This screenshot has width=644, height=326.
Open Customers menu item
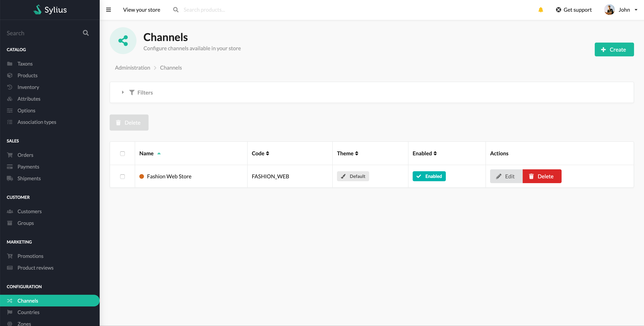pyautogui.click(x=50, y=211)
